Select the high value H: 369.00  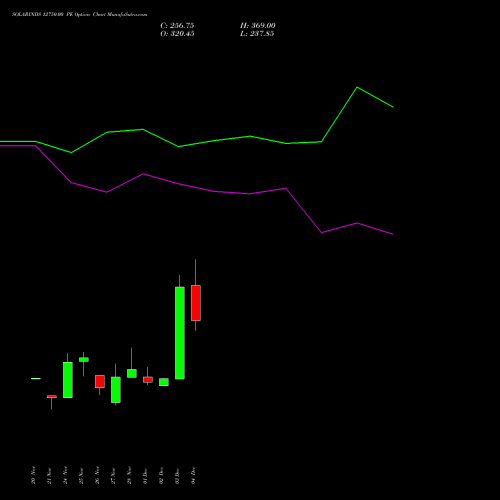(257, 26)
